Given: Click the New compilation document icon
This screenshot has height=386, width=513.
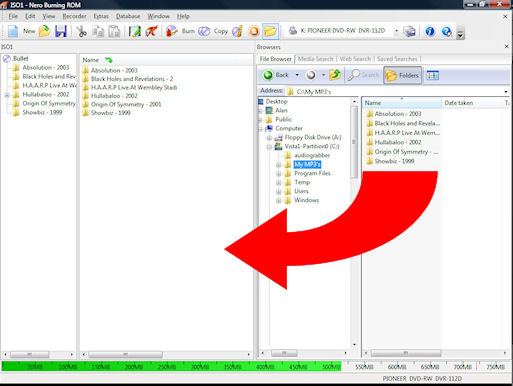Looking at the screenshot, I should coord(13,31).
